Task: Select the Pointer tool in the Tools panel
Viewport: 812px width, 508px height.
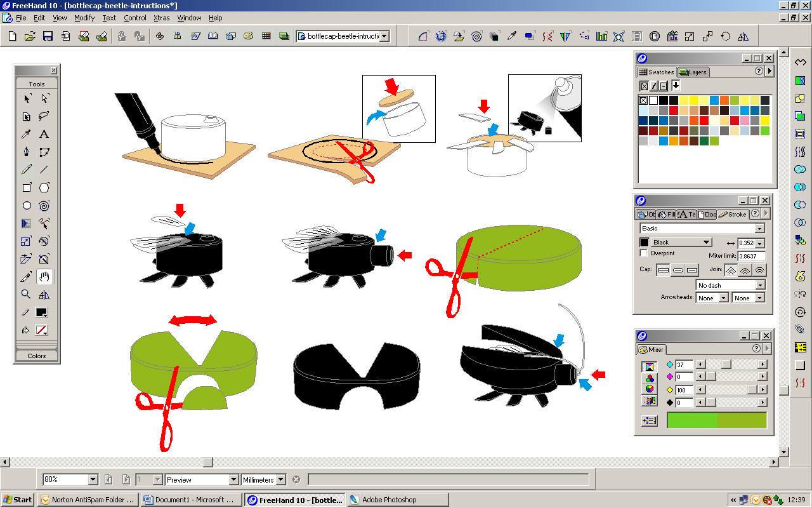Action: point(25,98)
